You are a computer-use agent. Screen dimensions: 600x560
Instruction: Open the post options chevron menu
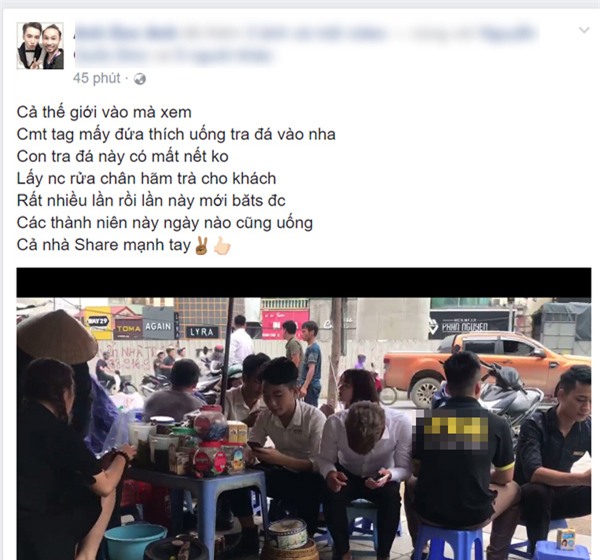(584, 30)
